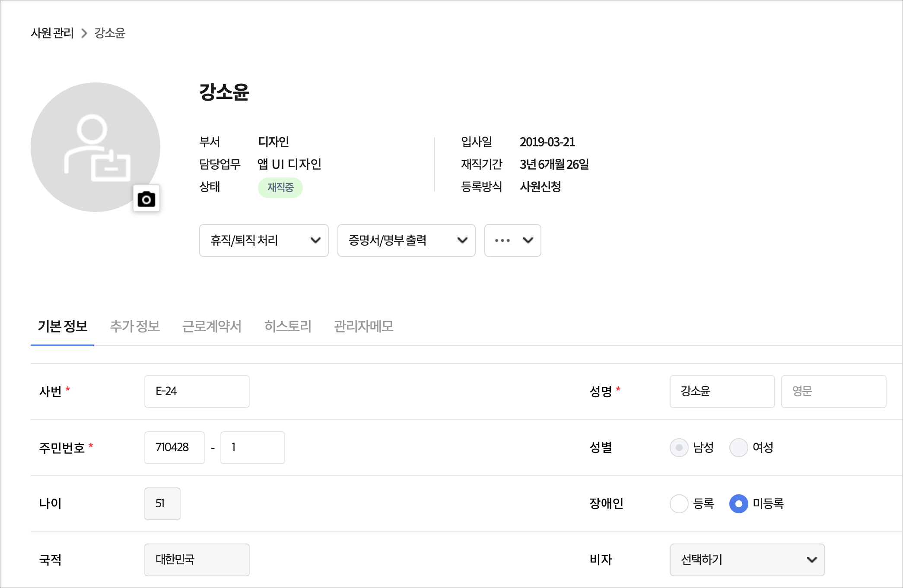Select the 남성 gender radio button
This screenshot has height=588, width=903.
[679, 448]
